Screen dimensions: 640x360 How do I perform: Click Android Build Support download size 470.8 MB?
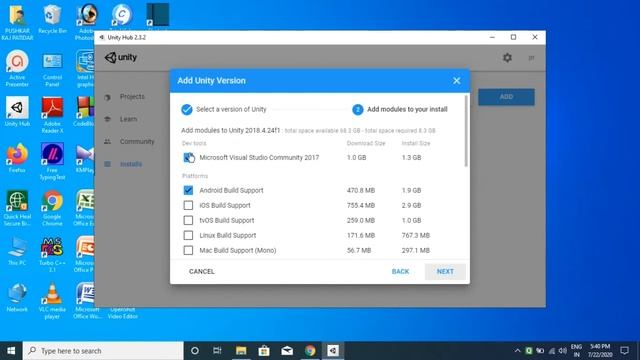pos(361,190)
